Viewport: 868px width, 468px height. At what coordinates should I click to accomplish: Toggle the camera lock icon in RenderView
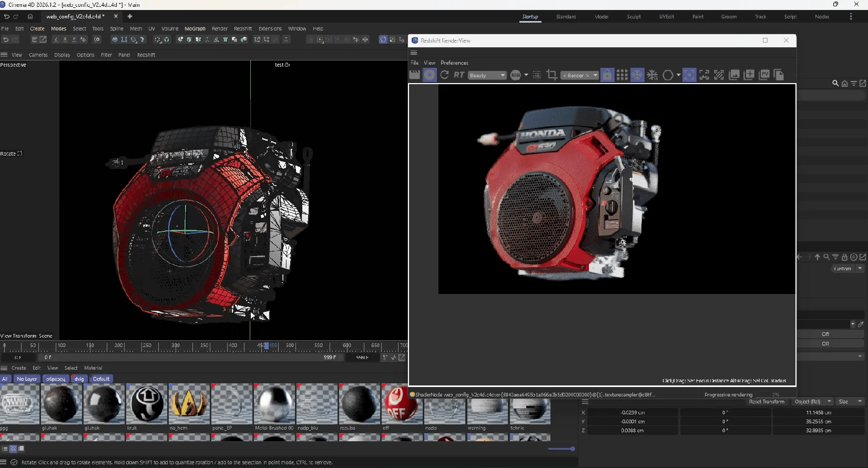tap(607, 75)
